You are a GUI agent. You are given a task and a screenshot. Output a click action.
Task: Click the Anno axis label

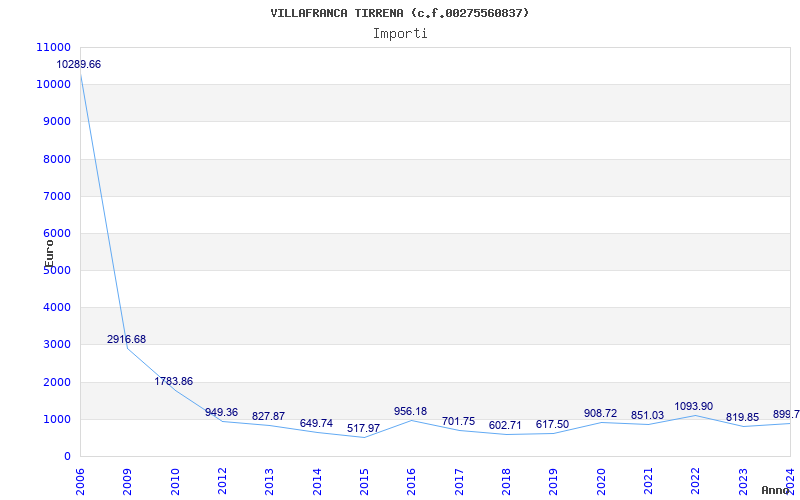[776, 490]
